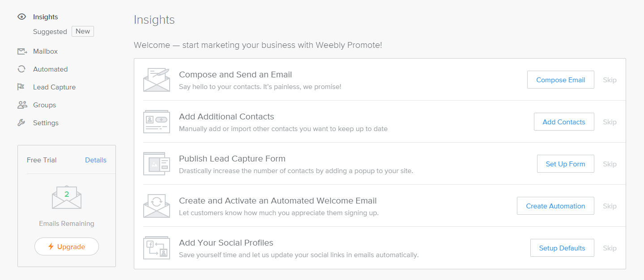Viewport: 644px width, 280px height.
Task: Click the Groups people icon
Action: 22,105
